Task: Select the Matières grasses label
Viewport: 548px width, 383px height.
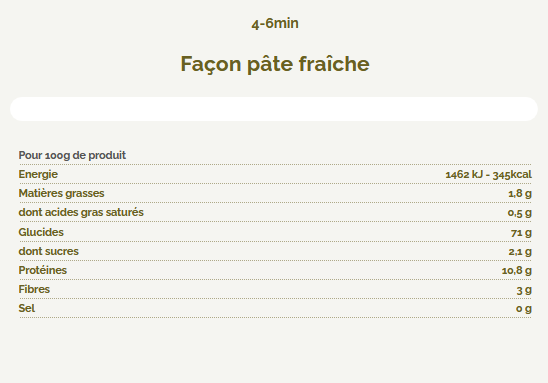Action: (x=62, y=193)
